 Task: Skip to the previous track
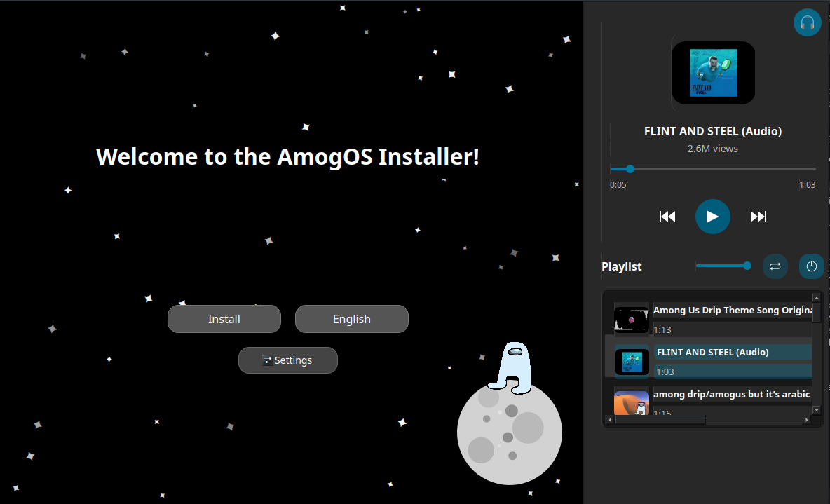coord(667,217)
